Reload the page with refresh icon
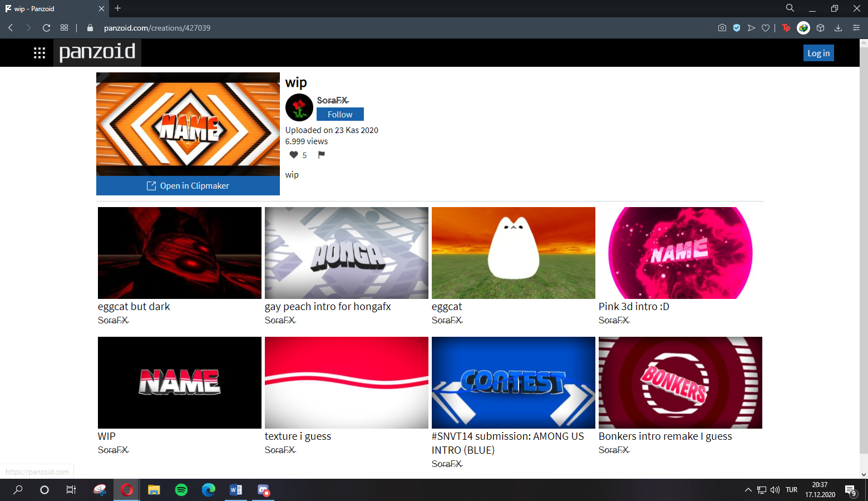Screen dimensions: 868x501 [46, 28]
